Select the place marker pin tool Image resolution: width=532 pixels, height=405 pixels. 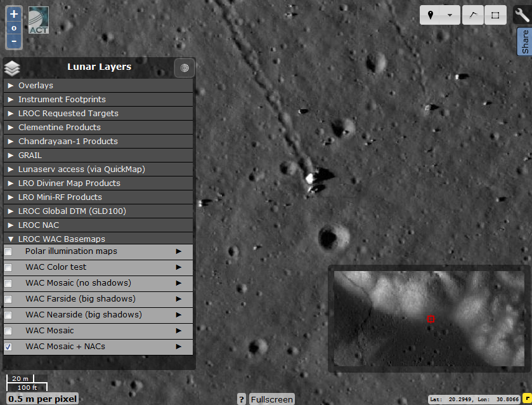pyautogui.click(x=430, y=15)
